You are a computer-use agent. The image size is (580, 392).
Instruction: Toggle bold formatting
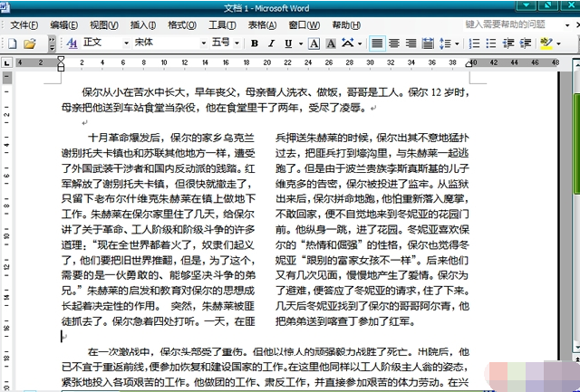coord(255,43)
